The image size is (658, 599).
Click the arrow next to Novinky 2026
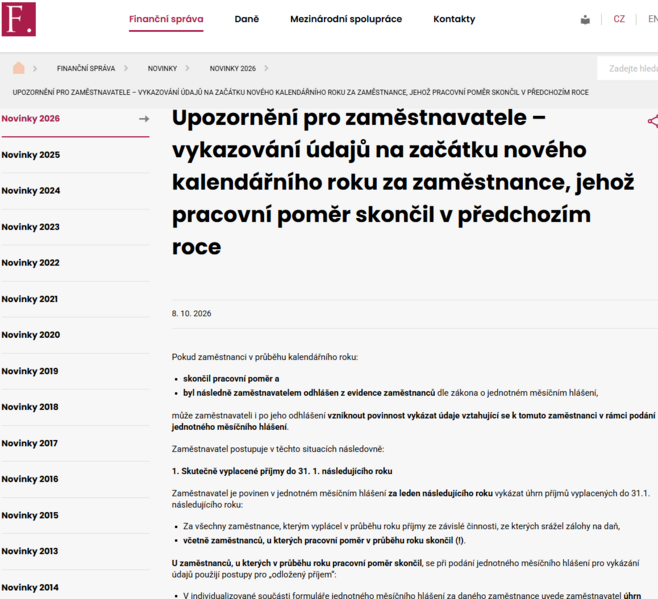point(144,119)
